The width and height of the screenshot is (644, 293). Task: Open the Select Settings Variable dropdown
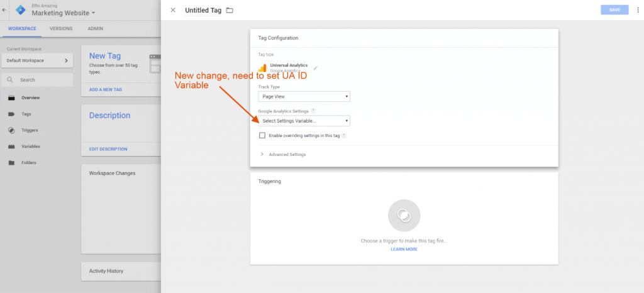(304, 121)
